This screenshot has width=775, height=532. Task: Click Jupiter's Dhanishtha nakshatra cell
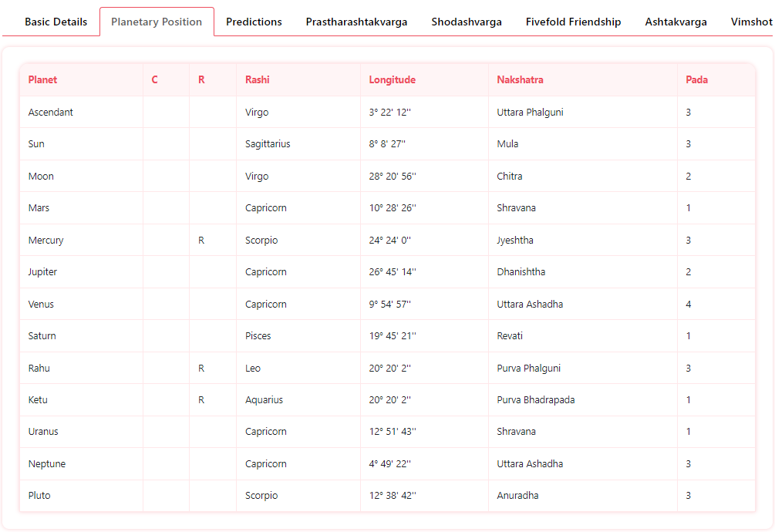[521, 271]
